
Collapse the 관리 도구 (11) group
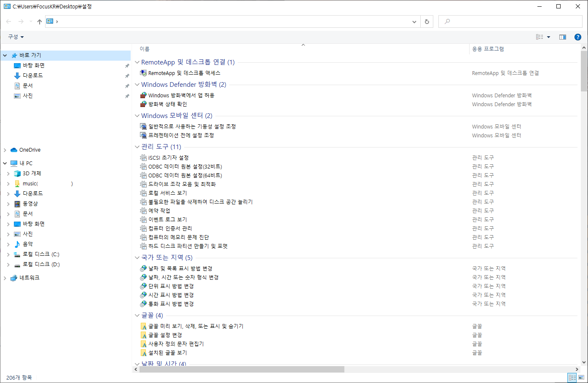coord(137,147)
